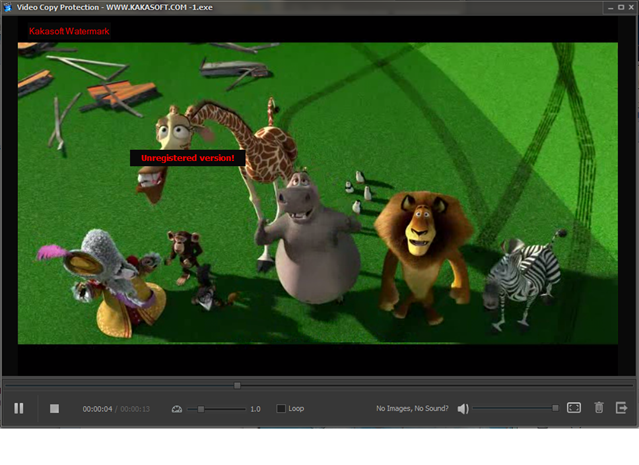Click the speed value 1.0

pyautogui.click(x=255, y=409)
